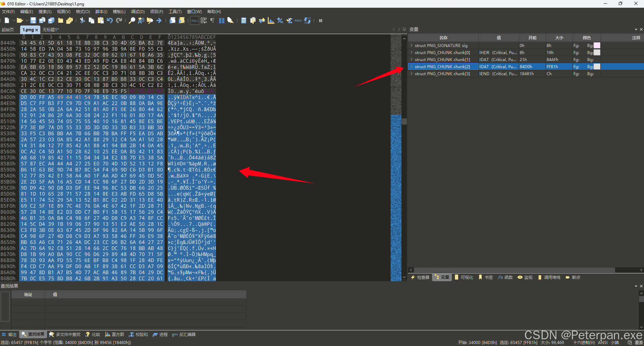The width and height of the screenshot is (644, 346).
Task: Open the checksum tool with the checkmark icon
Action: pos(289,20)
